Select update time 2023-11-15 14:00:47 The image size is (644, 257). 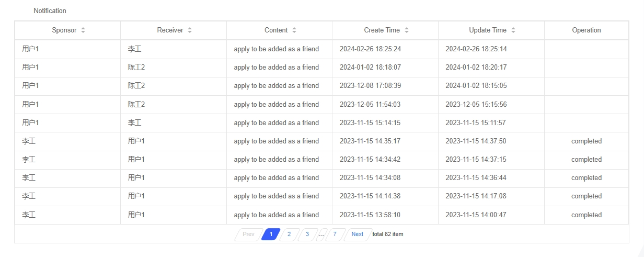point(476,215)
